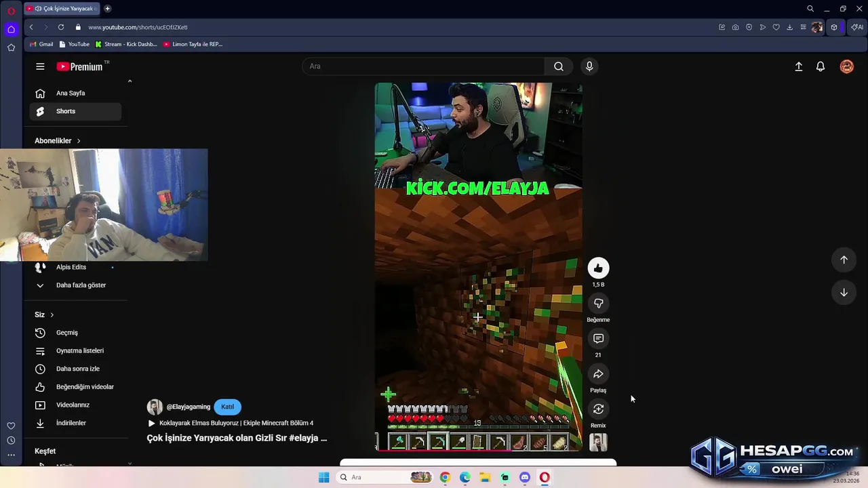Image resolution: width=868 pixels, height=488 pixels.
Task: Open Opera downloads icon
Action: 789,27
